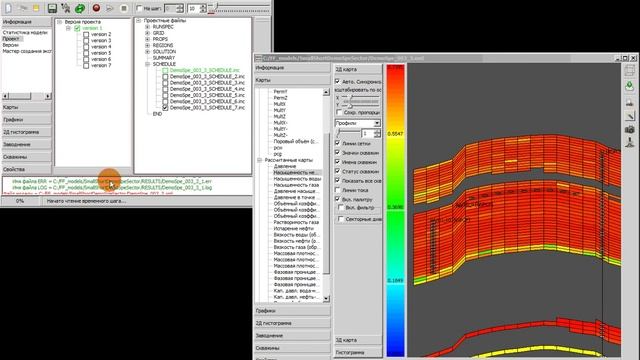Select 'Давление' in calculated maps
The height and width of the screenshot is (360, 640).
(x=285, y=166)
